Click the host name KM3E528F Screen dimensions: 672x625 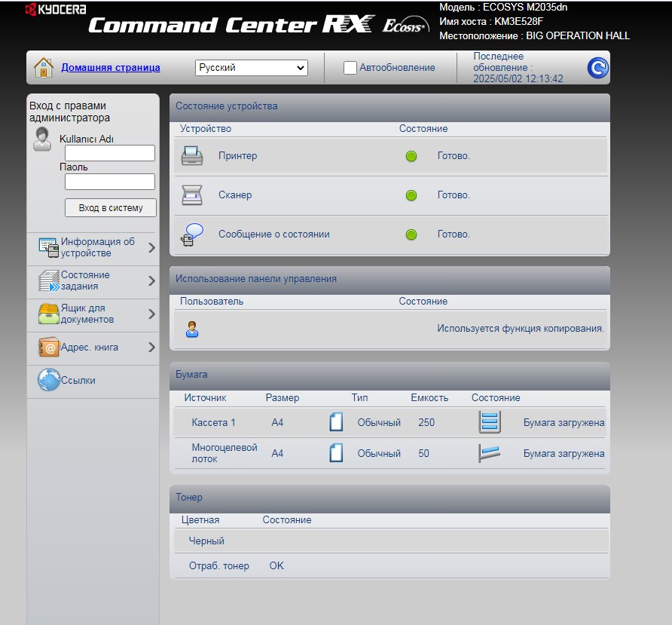click(518, 21)
